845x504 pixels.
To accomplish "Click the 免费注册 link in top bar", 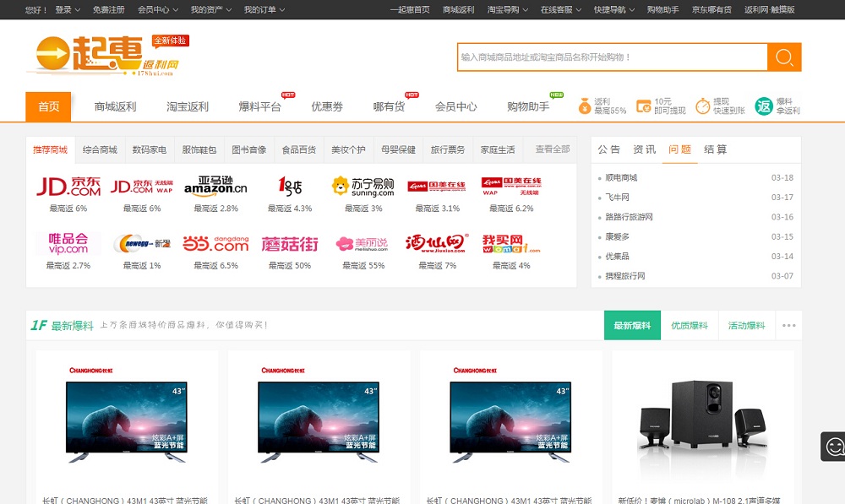I will pyautogui.click(x=108, y=9).
